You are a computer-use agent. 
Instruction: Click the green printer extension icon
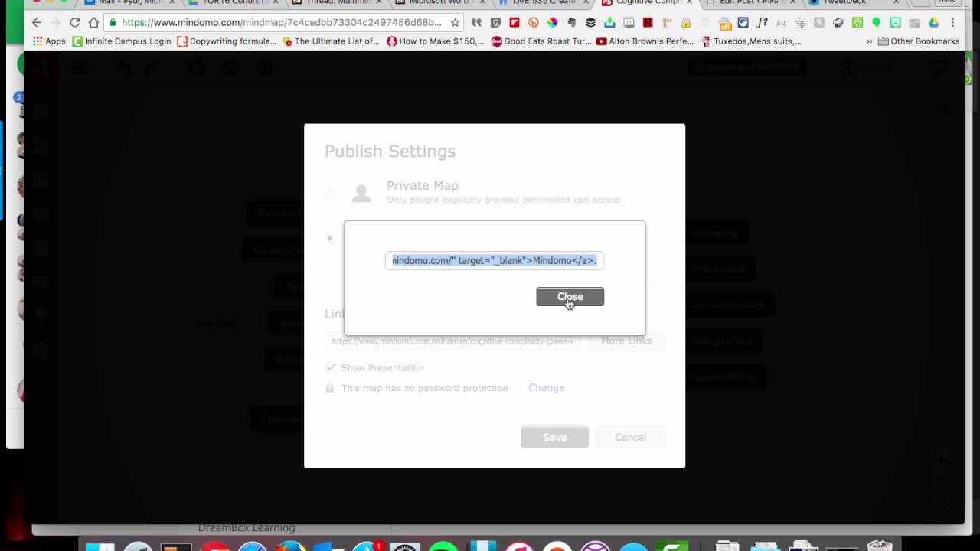click(x=857, y=23)
